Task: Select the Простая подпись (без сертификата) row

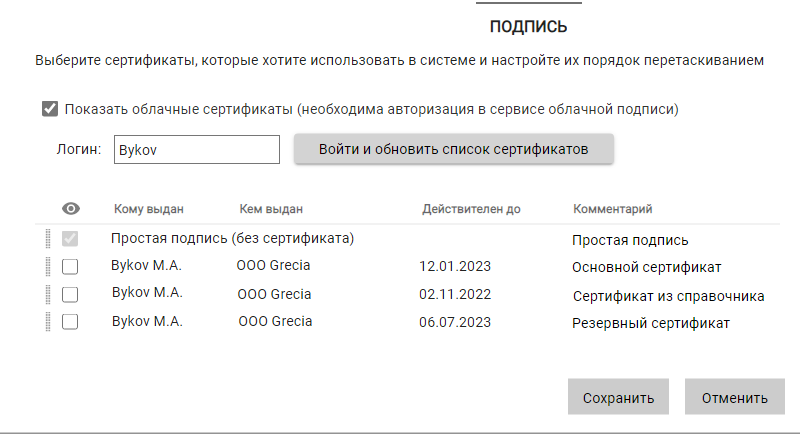Action: click(x=234, y=239)
